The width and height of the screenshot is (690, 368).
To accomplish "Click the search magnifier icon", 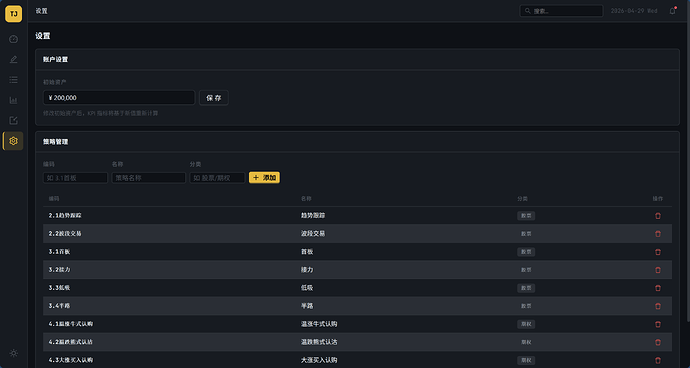I will click(528, 11).
